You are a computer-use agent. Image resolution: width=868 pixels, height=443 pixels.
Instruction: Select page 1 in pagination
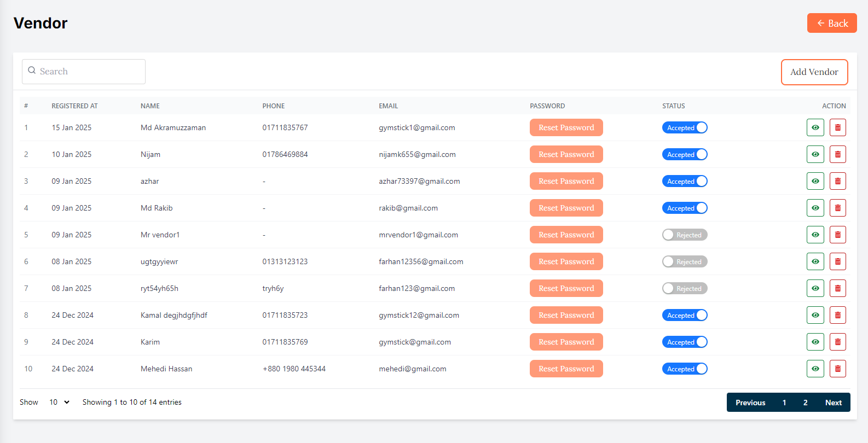(784, 403)
